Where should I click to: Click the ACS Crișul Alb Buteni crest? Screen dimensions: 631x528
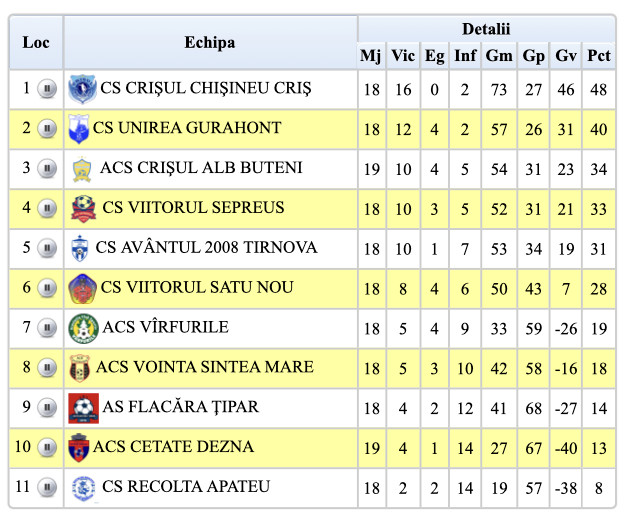pos(83,169)
